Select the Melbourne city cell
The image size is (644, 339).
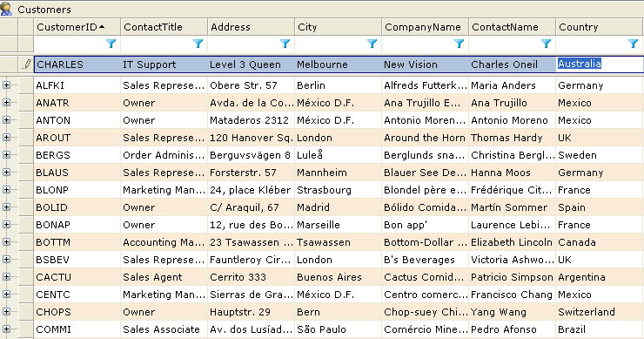[x=339, y=64]
